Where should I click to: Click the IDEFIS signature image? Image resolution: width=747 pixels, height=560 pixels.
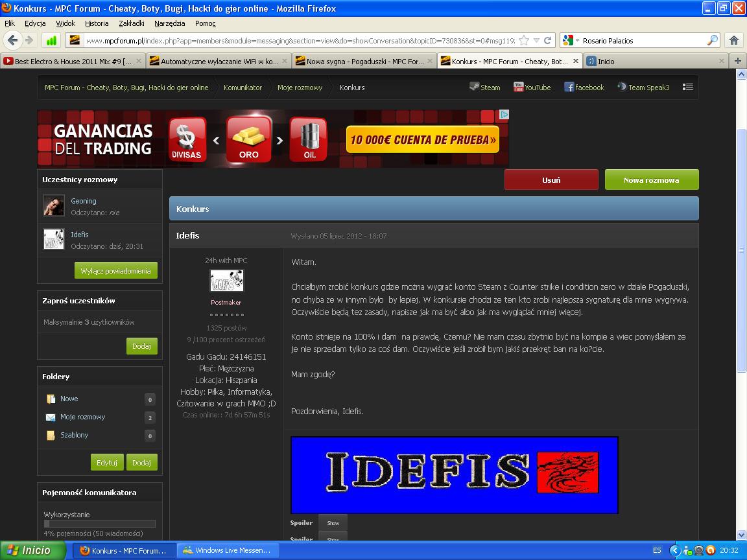pyautogui.click(x=455, y=474)
